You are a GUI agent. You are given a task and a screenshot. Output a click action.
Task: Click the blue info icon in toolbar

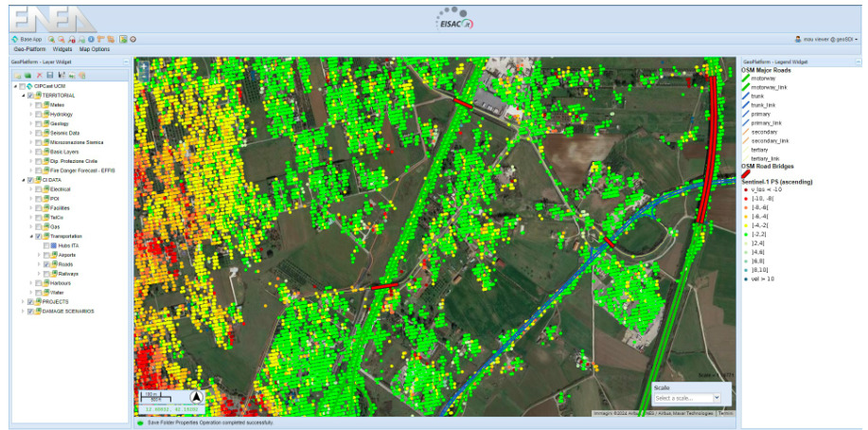click(93, 39)
